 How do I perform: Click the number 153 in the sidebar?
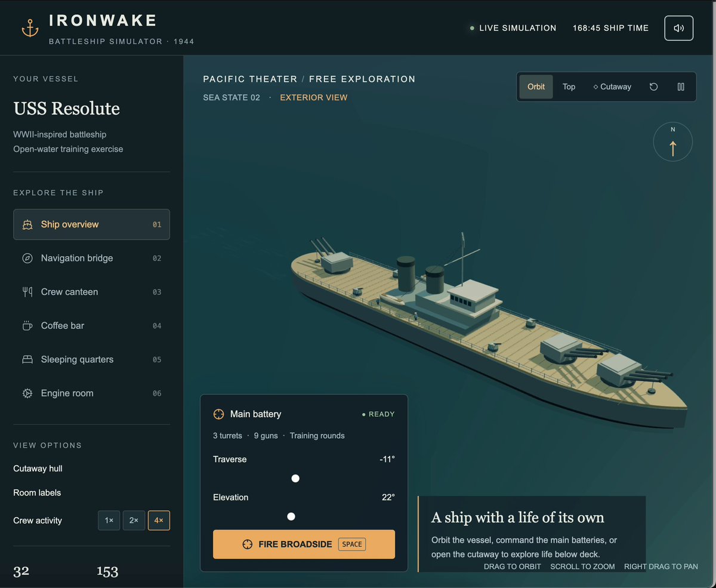107,571
